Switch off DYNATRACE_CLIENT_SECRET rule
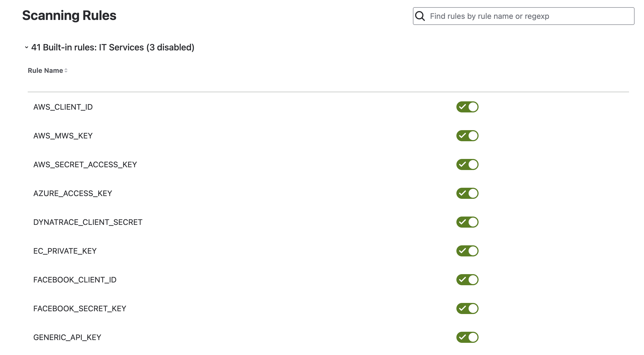The image size is (644, 355). click(x=467, y=222)
